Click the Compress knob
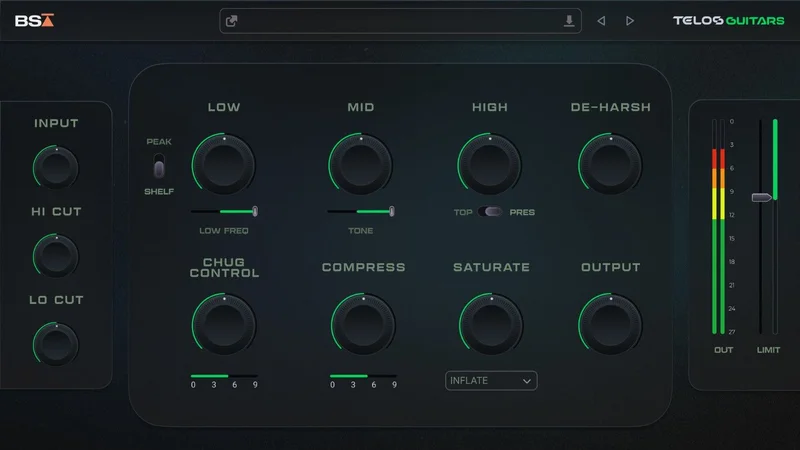 point(363,324)
